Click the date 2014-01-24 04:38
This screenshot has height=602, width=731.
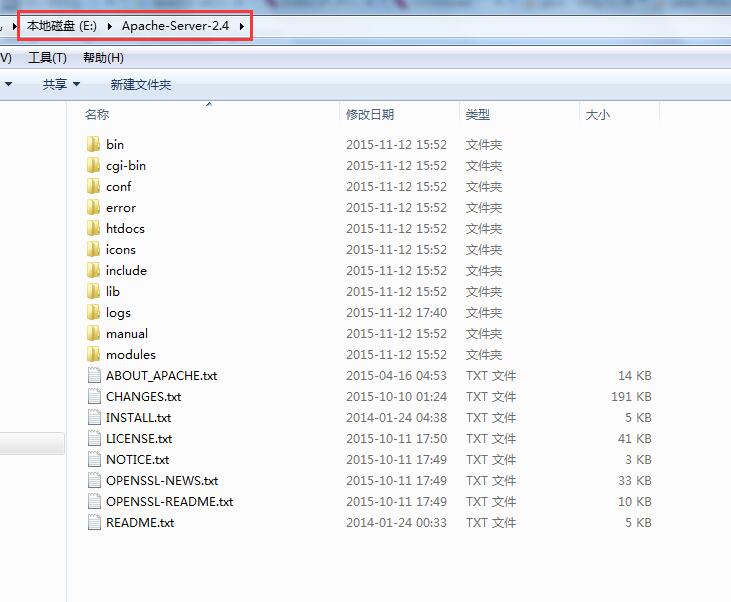coord(396,417)
